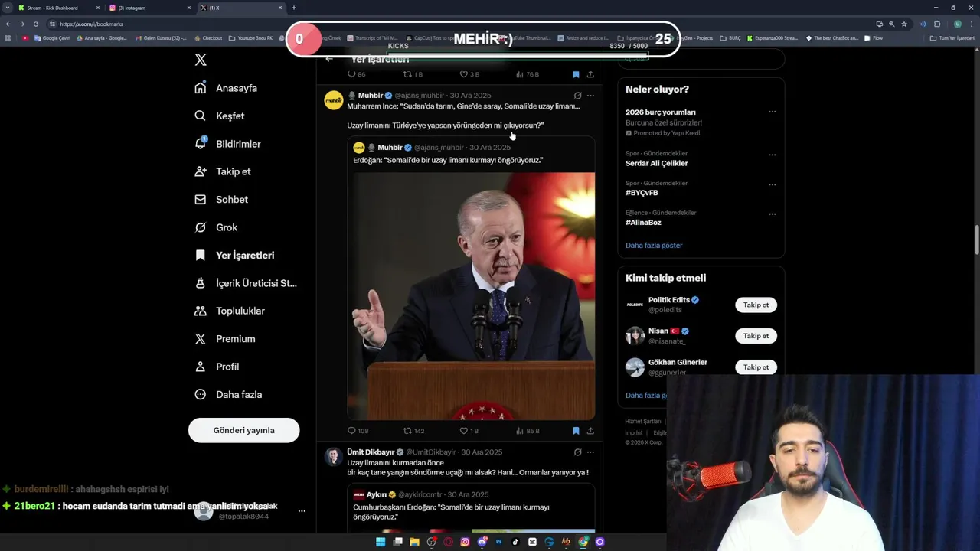
Task: Share the post showing 76 B views
Action: tap(590, 74)
